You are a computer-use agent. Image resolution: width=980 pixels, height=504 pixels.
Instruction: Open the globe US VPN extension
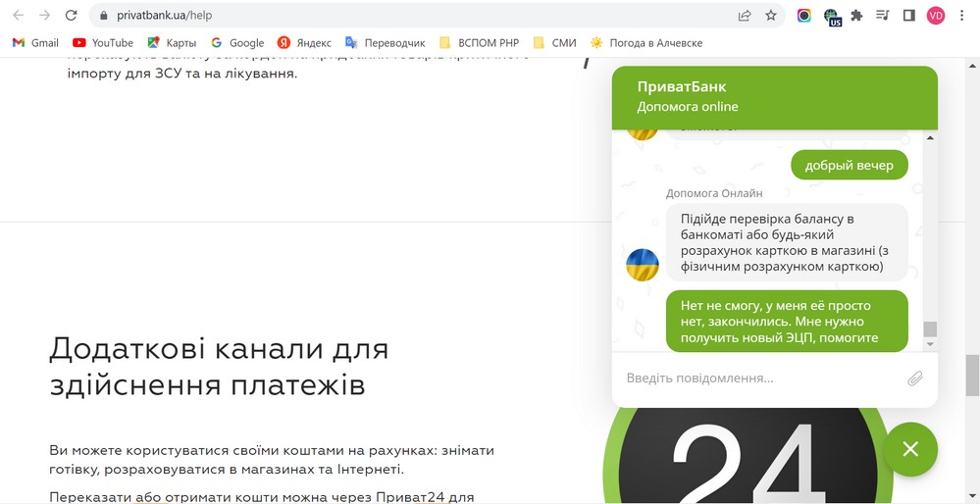(x=831, y=17)
